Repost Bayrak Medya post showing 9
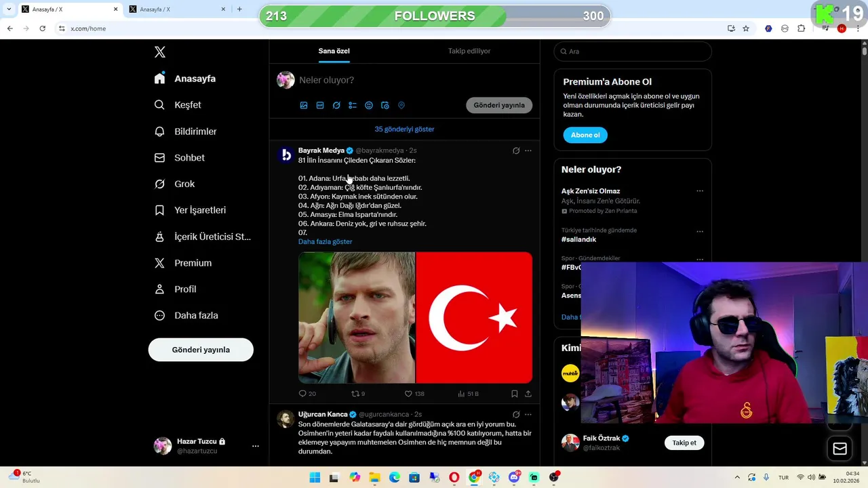 [x=358, y=394]
